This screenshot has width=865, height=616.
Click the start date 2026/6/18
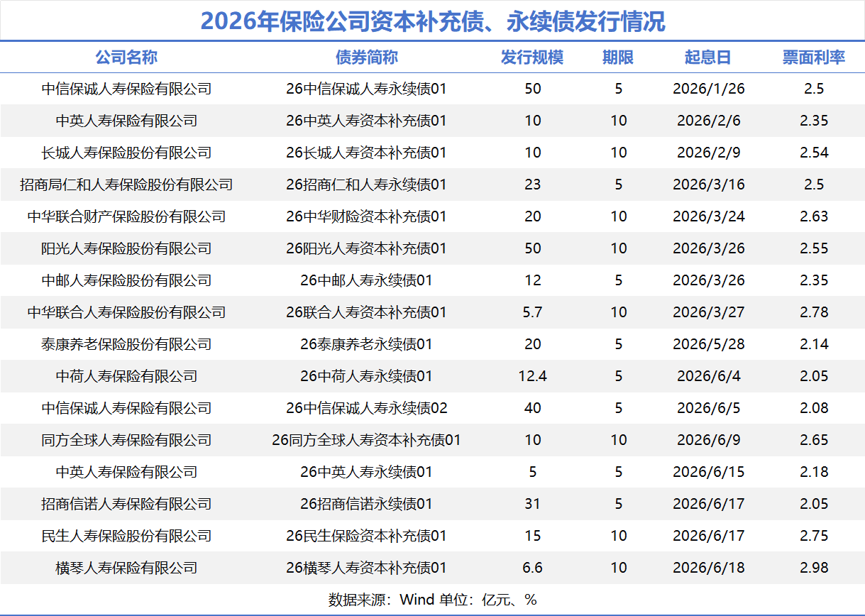[x=708, y=568]
